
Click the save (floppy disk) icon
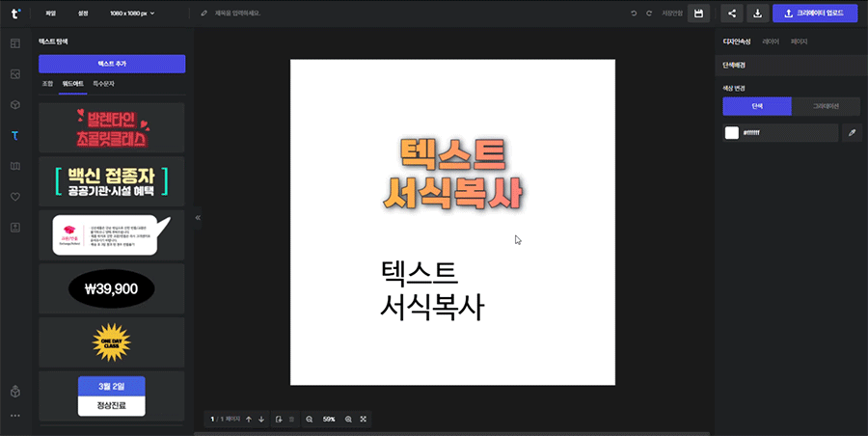[698, 14]
